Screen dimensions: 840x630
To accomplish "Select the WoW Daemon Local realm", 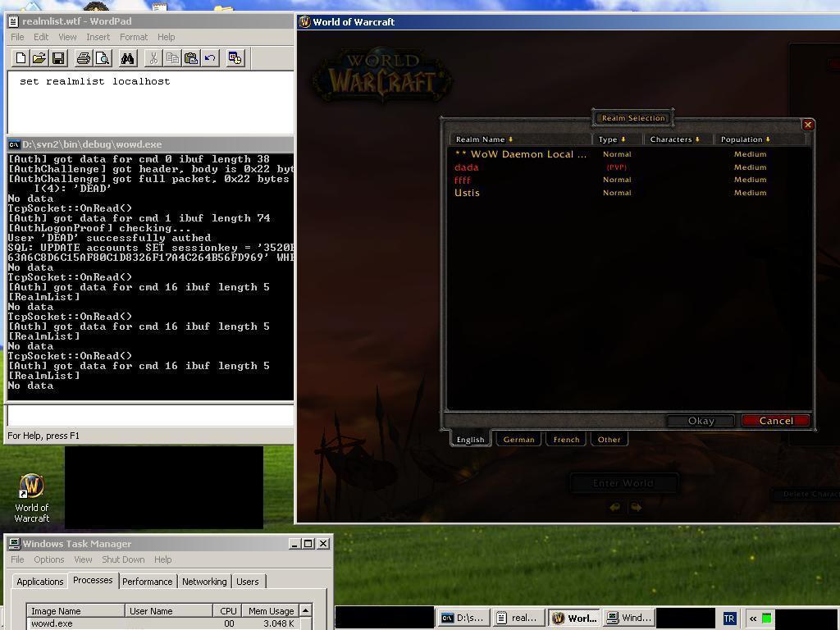I will coord(629,154).
